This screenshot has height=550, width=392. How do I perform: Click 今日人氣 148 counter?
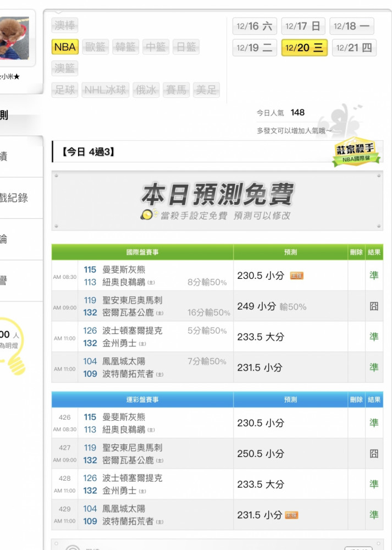tap(280, 113)
